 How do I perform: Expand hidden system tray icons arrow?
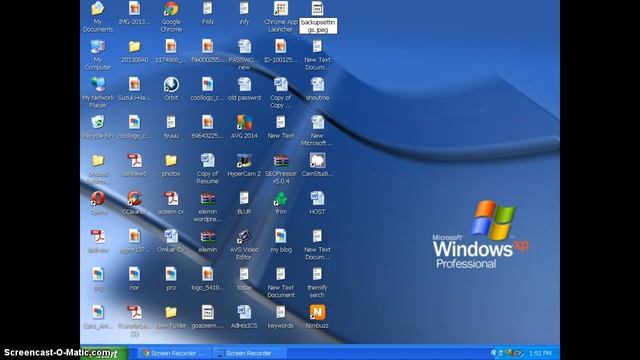tap(493, 353)
